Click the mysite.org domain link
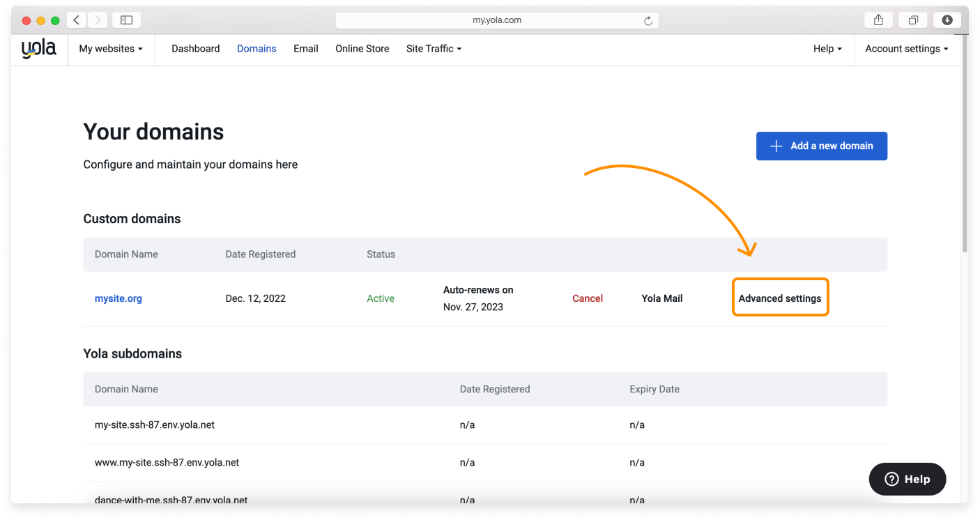Image resolution: width=980 pixels, height=520 pixels. (x=118, y=298)
